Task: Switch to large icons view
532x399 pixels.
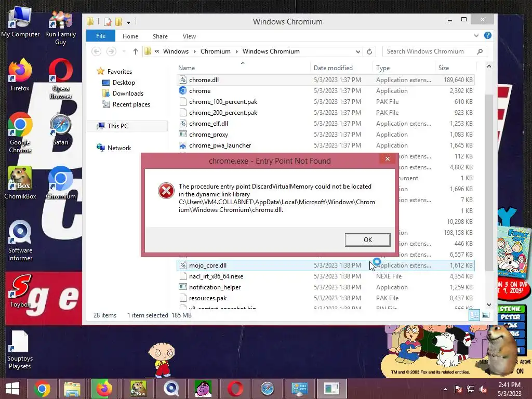Action: coord(486,315)
